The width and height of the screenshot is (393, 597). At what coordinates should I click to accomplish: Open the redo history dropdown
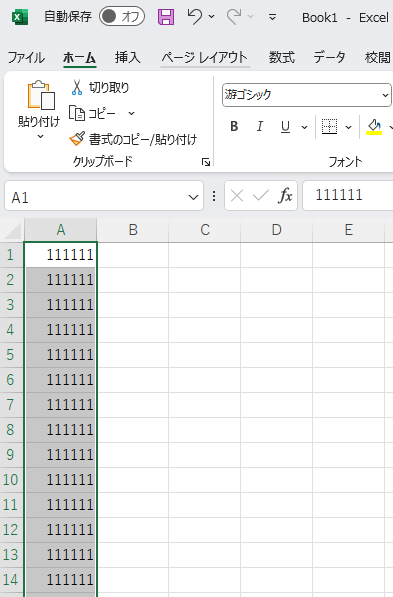(x=251, y=16)
